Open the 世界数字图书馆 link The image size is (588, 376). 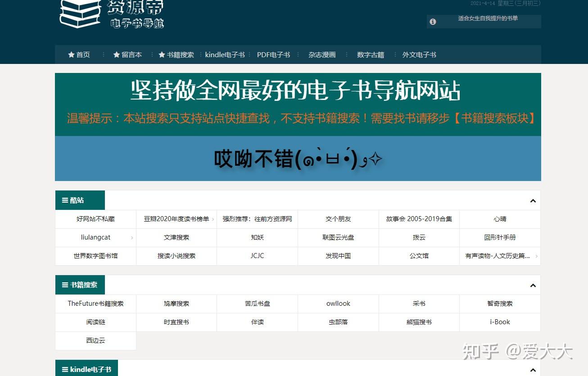(95, 256)
